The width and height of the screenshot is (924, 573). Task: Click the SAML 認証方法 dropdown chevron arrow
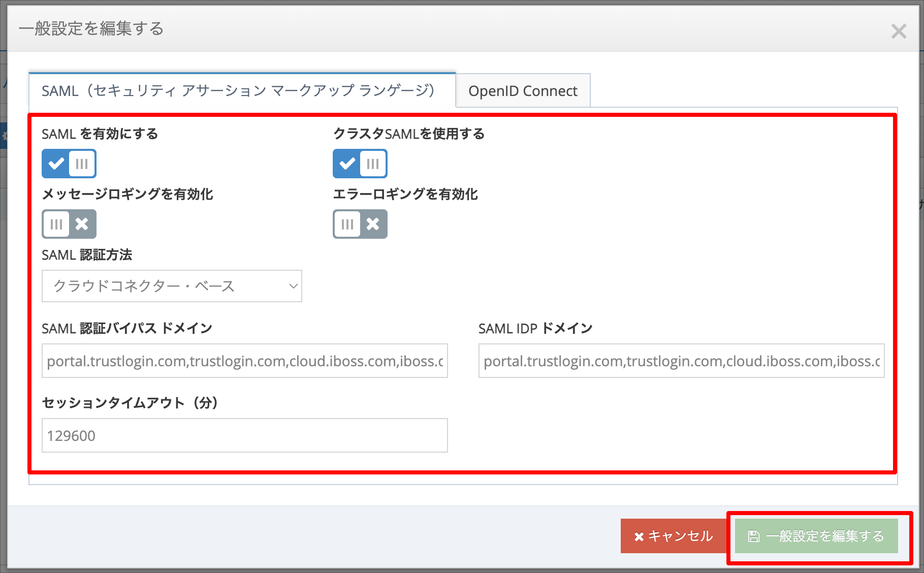293,286
